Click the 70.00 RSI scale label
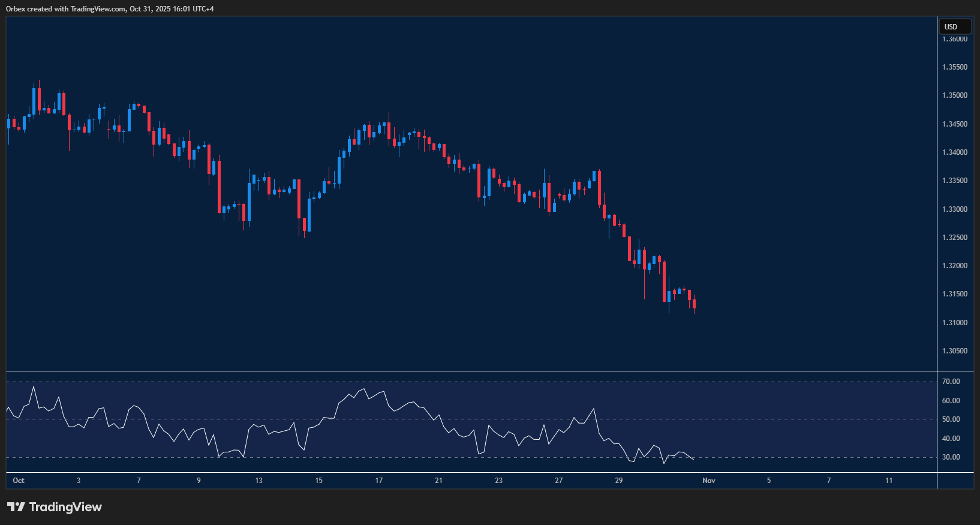 [951, 382]
